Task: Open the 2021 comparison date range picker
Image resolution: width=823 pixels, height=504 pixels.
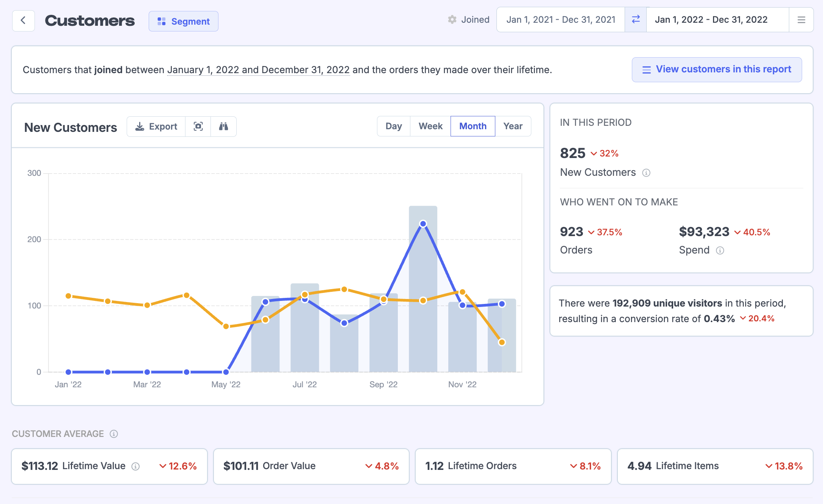Action: tap(561, 20)
